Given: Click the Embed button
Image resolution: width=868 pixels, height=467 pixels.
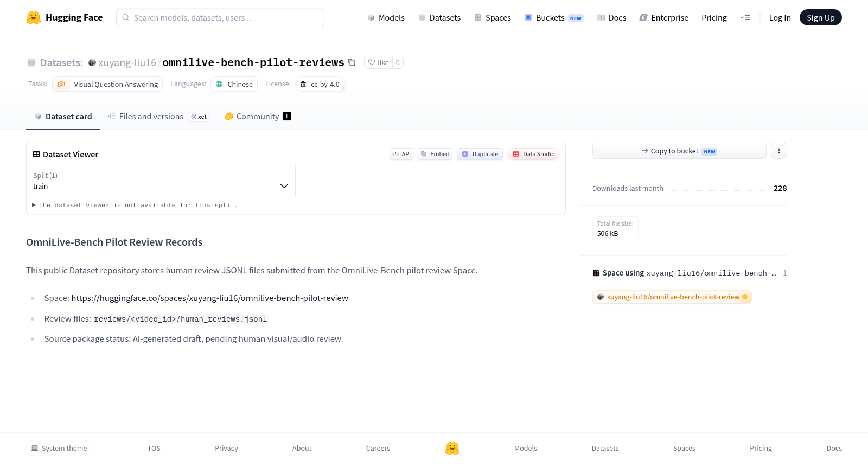Looking at the screenshot, I should pos(435,154).
